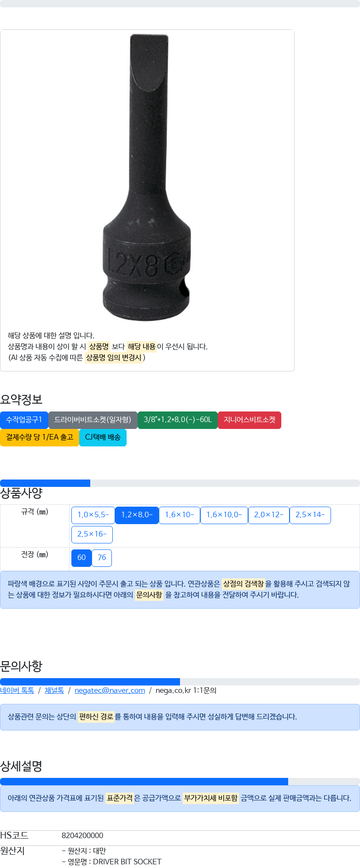Click the green 3/8"*1.2*8.0(-)-60L tag
Viewport: 360px width, 868px height.
click(x=178, y=420)
